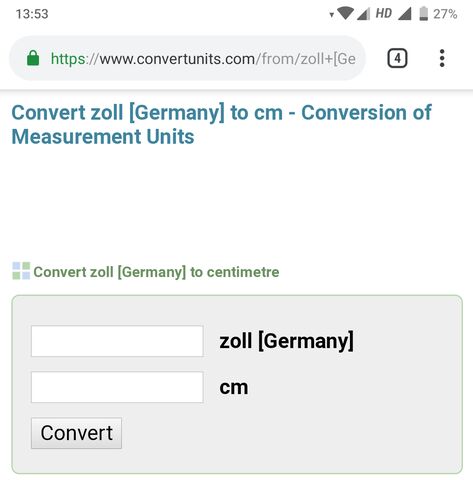The width and height of the screenshot is (473, 480).
Task: Tap the 'cm' unit label
Action: [x=234, y=388]
